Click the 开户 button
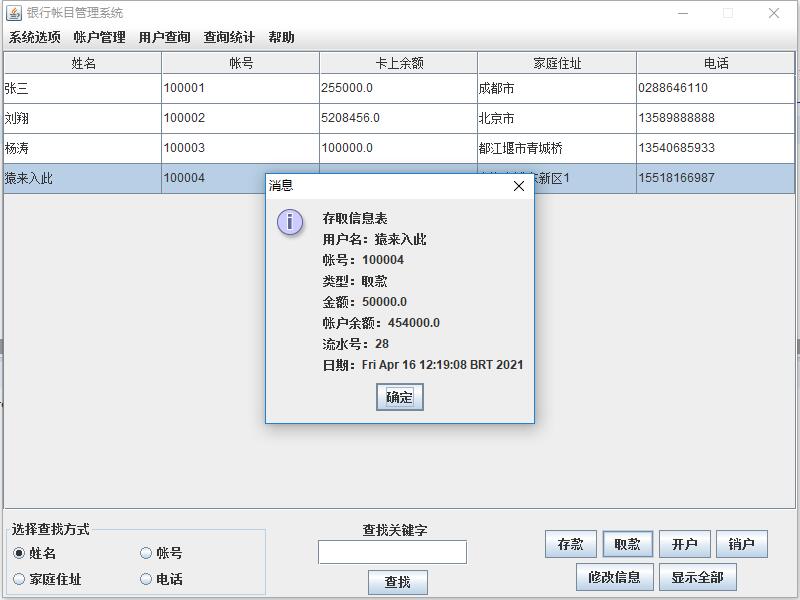Image resolution: width=800 pixels, height=600 pixels. pos(685,543)
